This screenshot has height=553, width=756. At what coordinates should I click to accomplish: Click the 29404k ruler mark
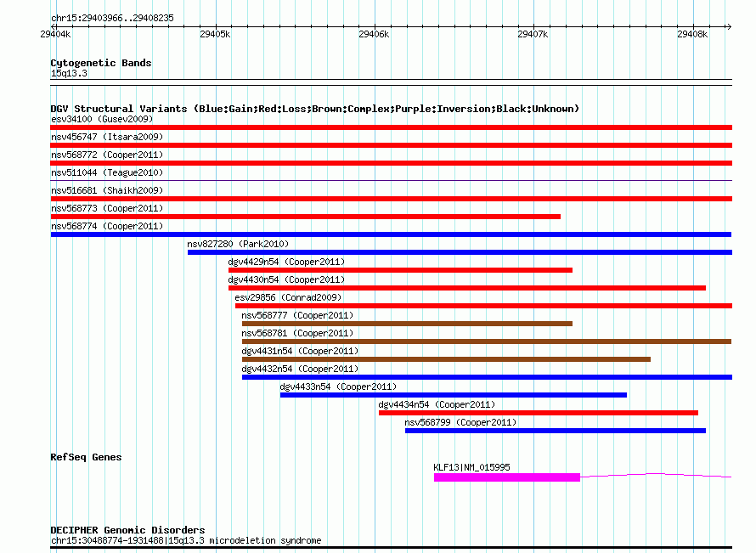point(55,34)
